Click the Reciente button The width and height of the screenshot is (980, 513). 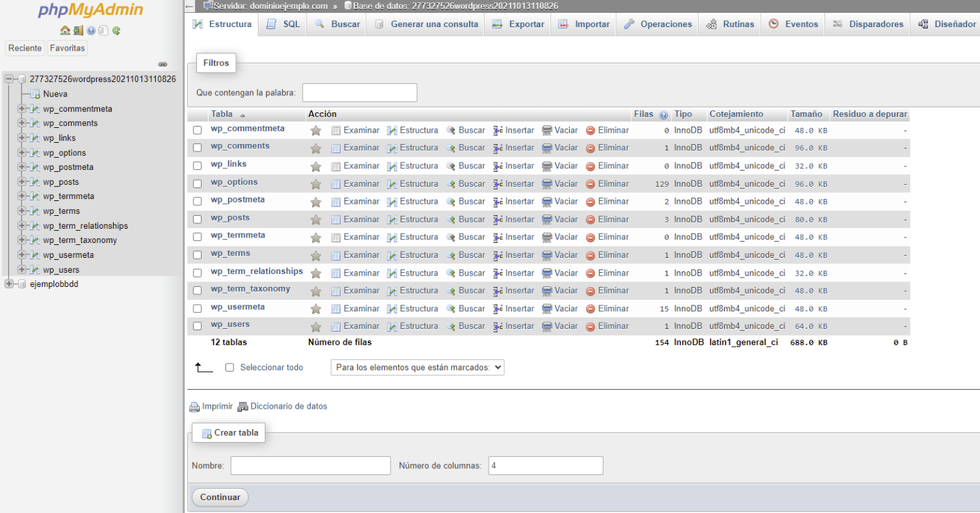coord(25,48)
